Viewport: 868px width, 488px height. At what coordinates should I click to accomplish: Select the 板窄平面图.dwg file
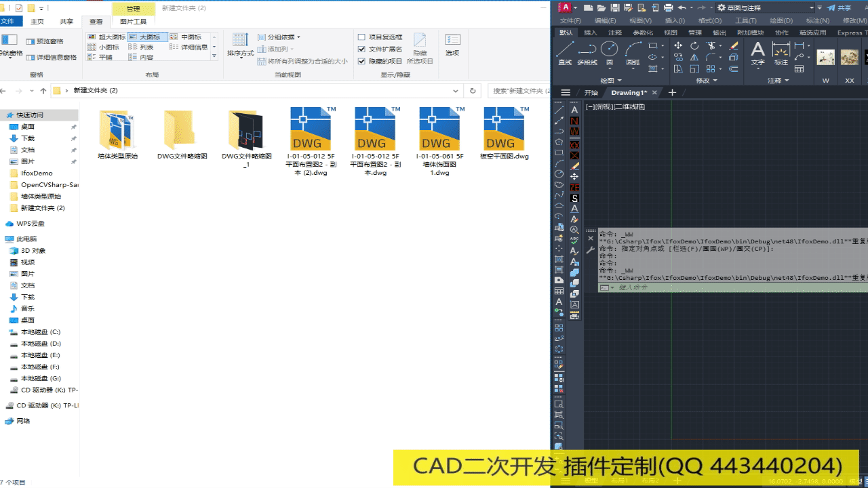coord(504,134)
